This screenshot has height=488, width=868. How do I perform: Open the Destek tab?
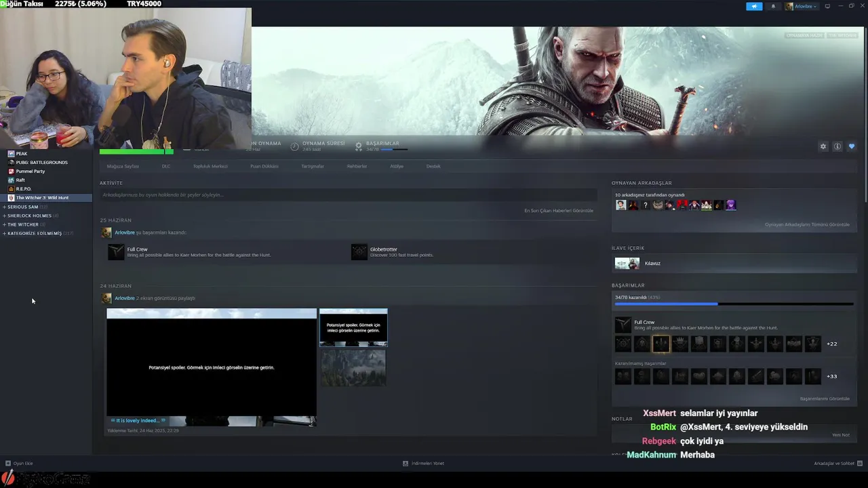pos(433,166)
